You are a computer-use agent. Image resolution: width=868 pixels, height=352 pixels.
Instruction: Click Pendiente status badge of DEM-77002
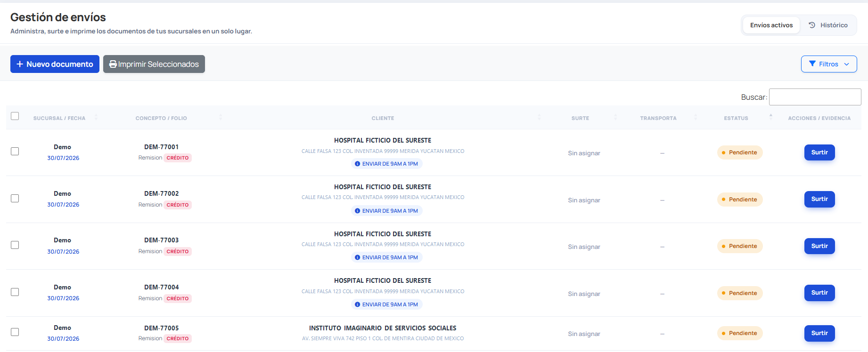(740, 200)
